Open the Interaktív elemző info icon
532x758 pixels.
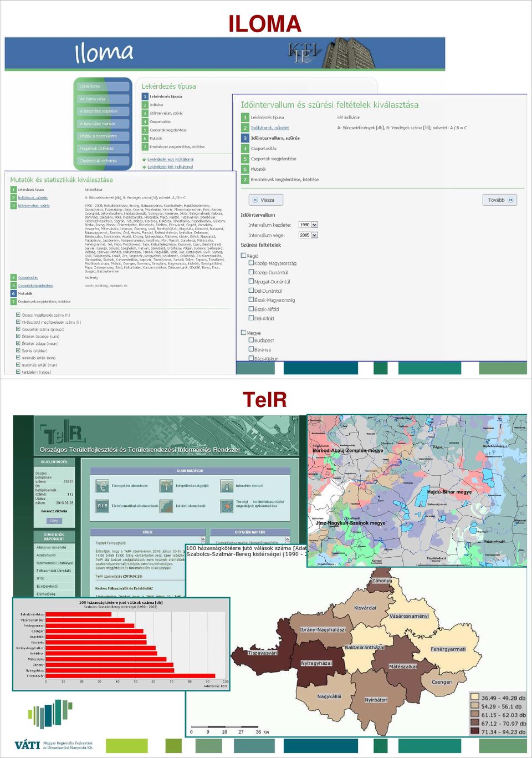pyautogui.click(x=226, y=486)
